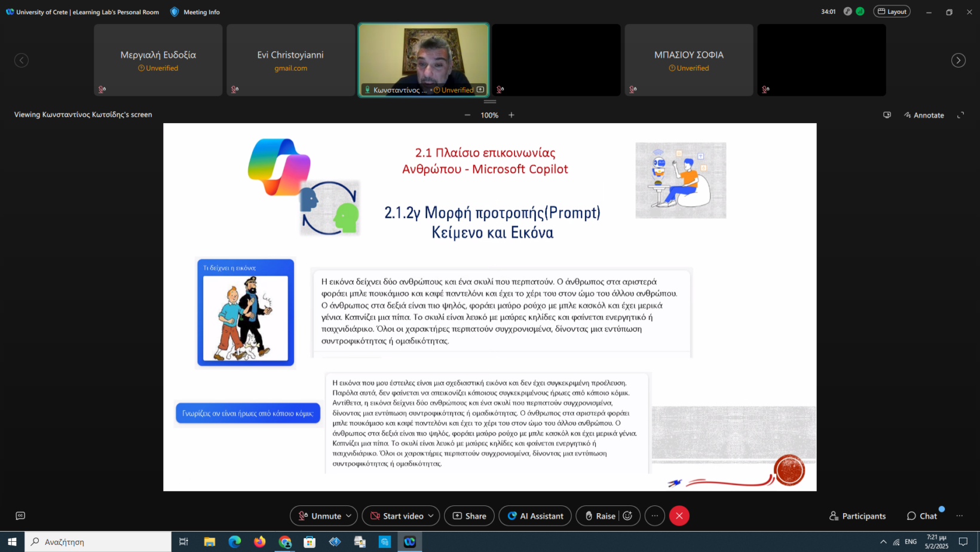This screenshot has width=980, height=552.
Task: Open Chat panel
Action: click(x=922, y=516)
